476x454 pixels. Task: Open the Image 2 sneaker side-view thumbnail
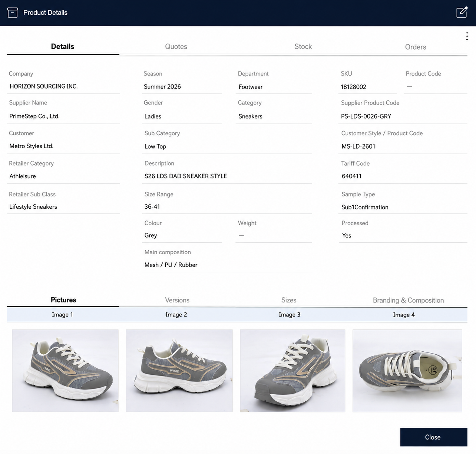click(179, 371)
